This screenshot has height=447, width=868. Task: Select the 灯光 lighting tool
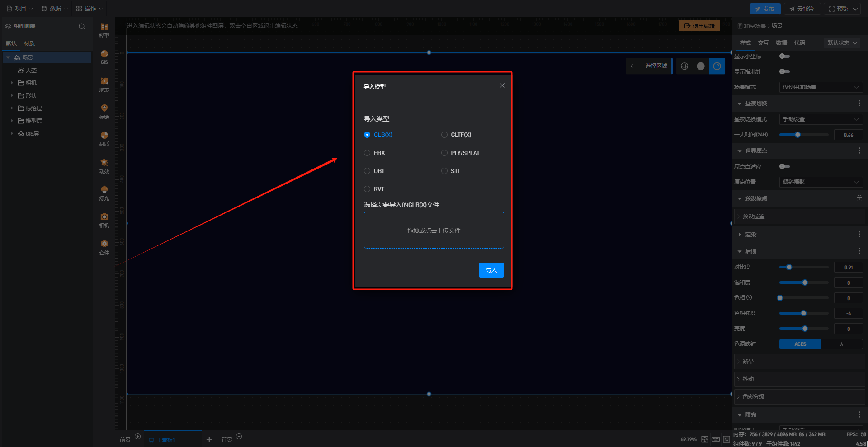[x=104, y=193]
